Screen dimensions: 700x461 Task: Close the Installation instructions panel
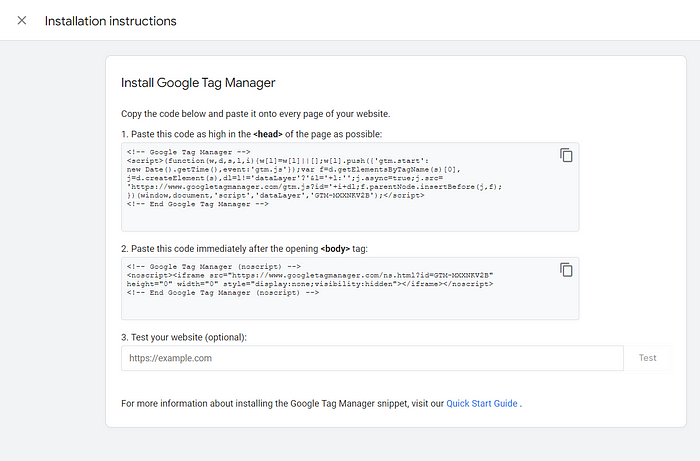[x=21, y=21]
